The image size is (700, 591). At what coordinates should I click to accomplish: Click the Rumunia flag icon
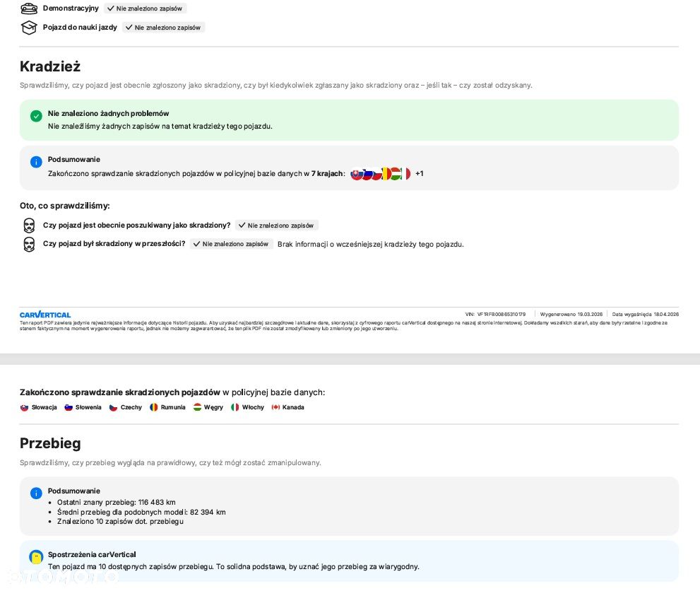pyautogui.click(x=153, y=407)
